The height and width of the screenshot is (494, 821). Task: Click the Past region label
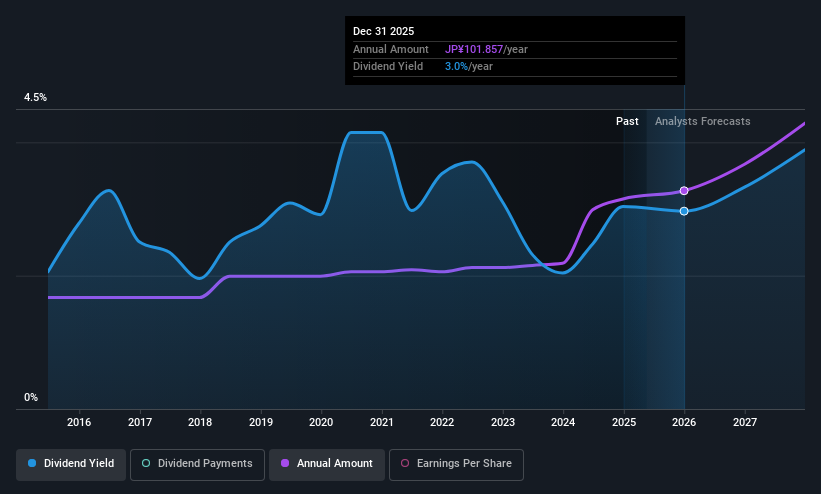coord(627,122)
